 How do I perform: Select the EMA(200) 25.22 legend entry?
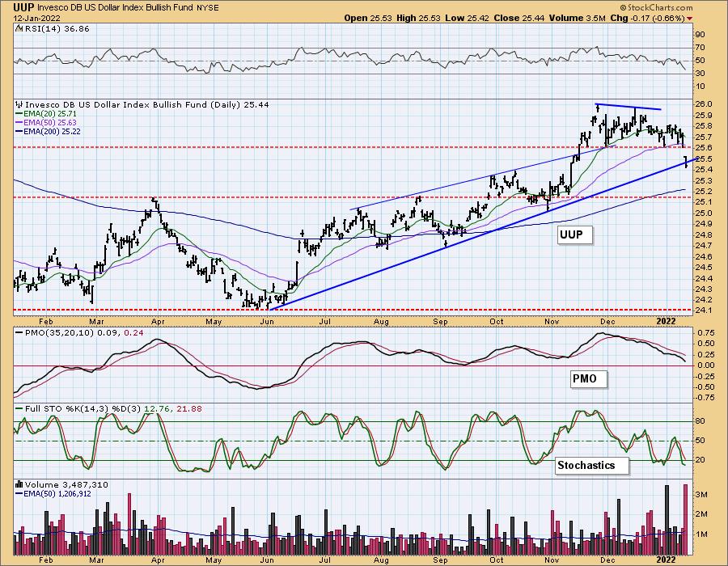48,131
